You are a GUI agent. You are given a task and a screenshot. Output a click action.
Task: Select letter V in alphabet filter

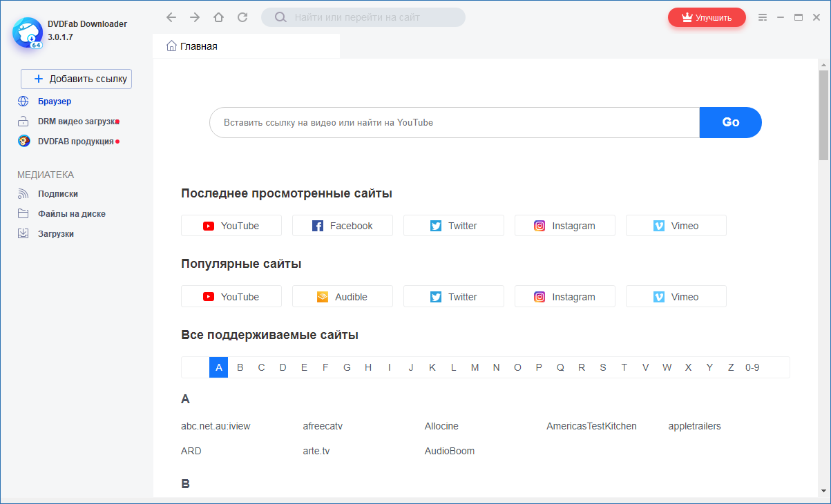pos(645,367)
